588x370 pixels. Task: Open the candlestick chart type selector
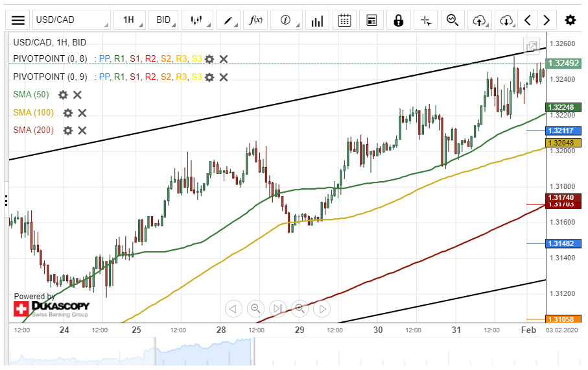tap(197, 20)
